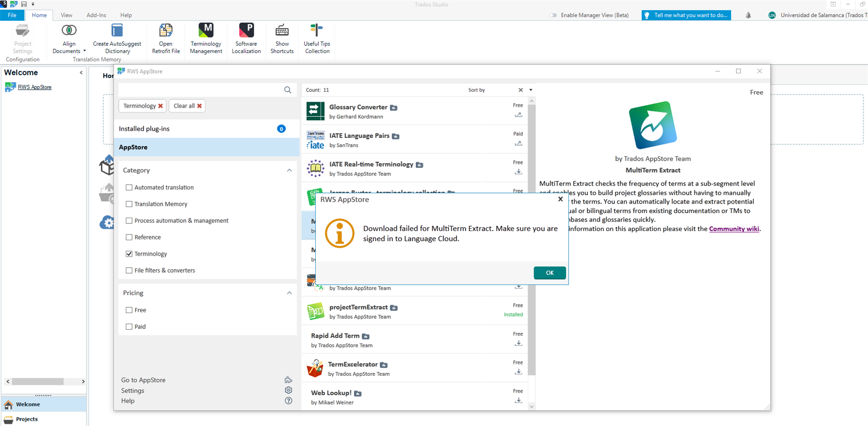Open the File menu
Screen dimensions: 868x426
point(12,15)
